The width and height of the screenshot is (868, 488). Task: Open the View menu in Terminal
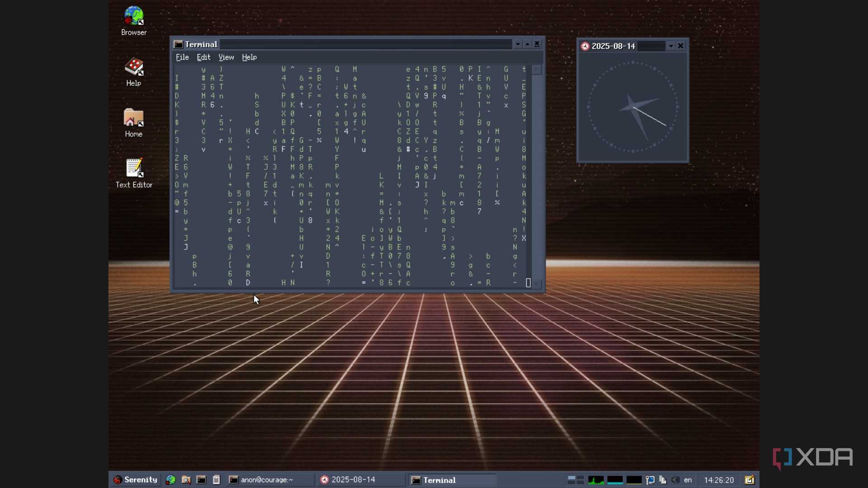226,57
